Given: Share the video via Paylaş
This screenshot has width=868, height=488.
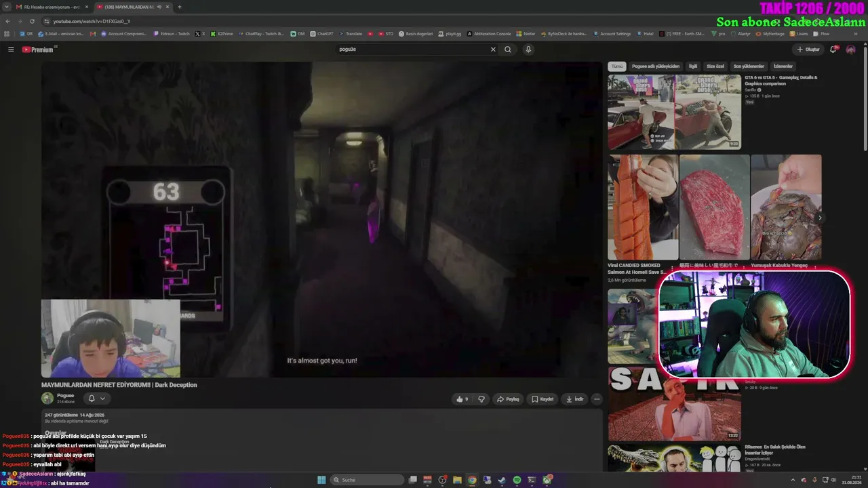Looking at the screenshot, I should [508, 399].
